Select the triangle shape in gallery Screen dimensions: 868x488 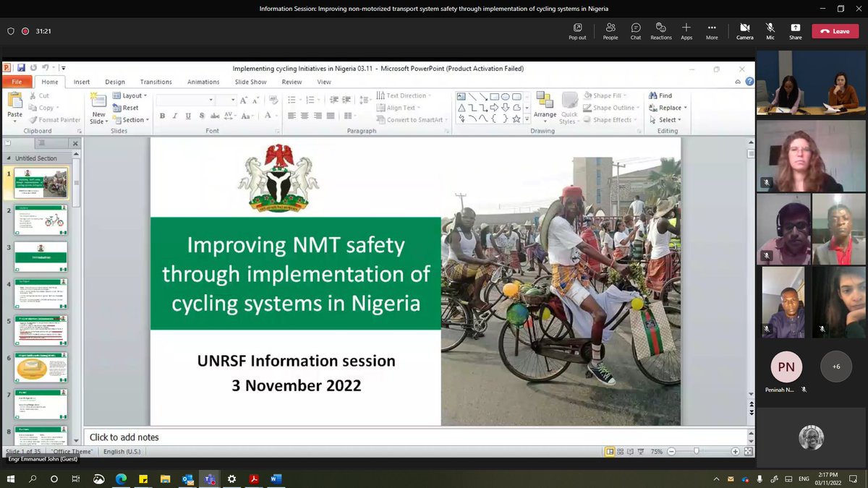click(x=461, y=108)
